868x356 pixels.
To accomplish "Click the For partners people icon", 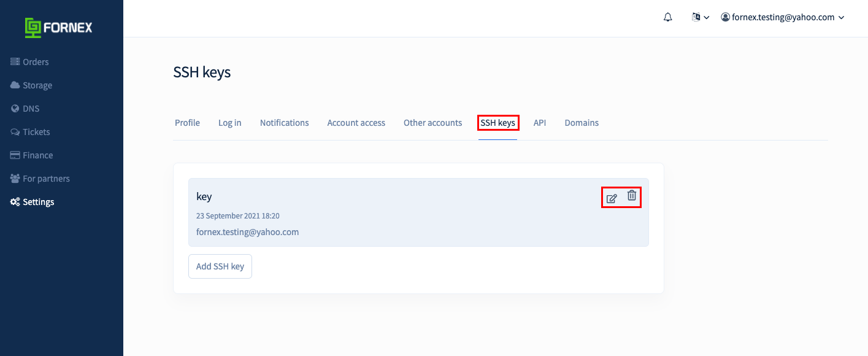I will pyautogui.click(x=15, y=179).
